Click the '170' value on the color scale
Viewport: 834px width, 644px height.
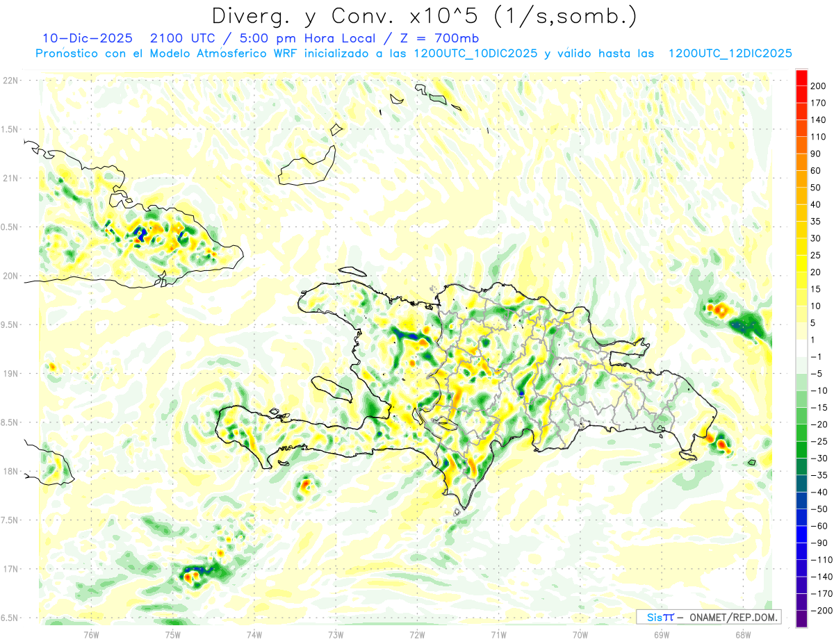coord(818,103)
